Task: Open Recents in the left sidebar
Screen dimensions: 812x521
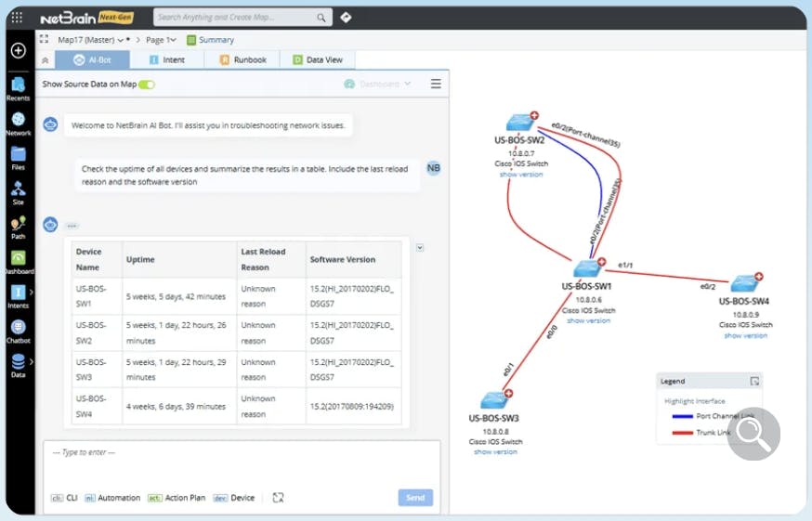Action: click(19, 89)
